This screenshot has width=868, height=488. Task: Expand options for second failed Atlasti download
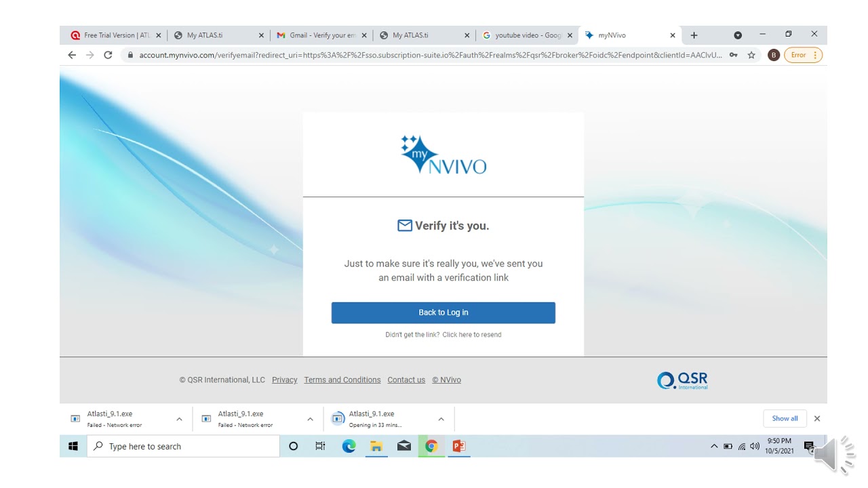point(310,419)
